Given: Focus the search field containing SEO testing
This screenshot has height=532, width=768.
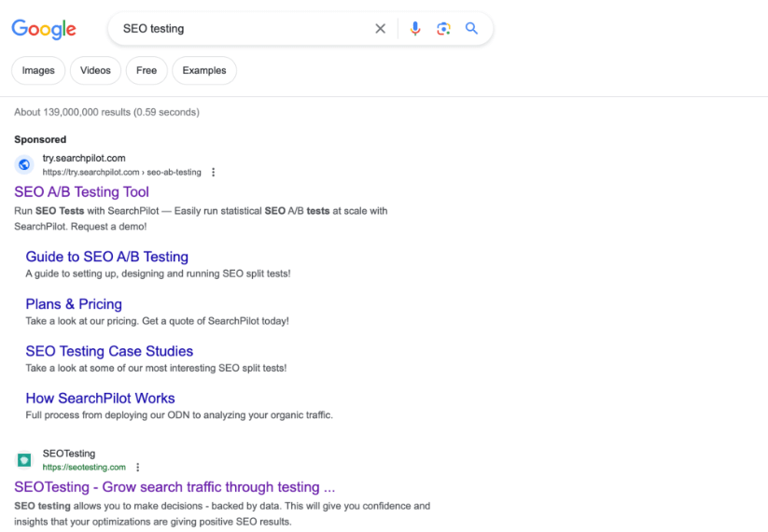Looking at the screenshot, I should [x=243, y=29].
